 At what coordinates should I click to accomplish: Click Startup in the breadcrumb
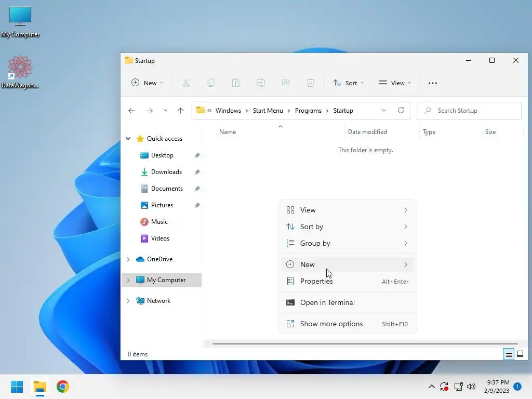pyautogui.click(x=343, y=111)
